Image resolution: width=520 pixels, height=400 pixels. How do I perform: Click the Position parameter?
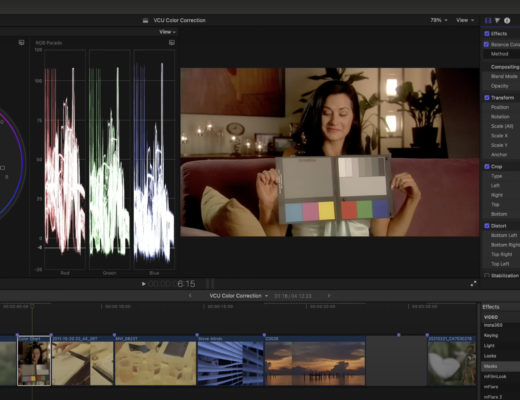[x=500, y=107]
